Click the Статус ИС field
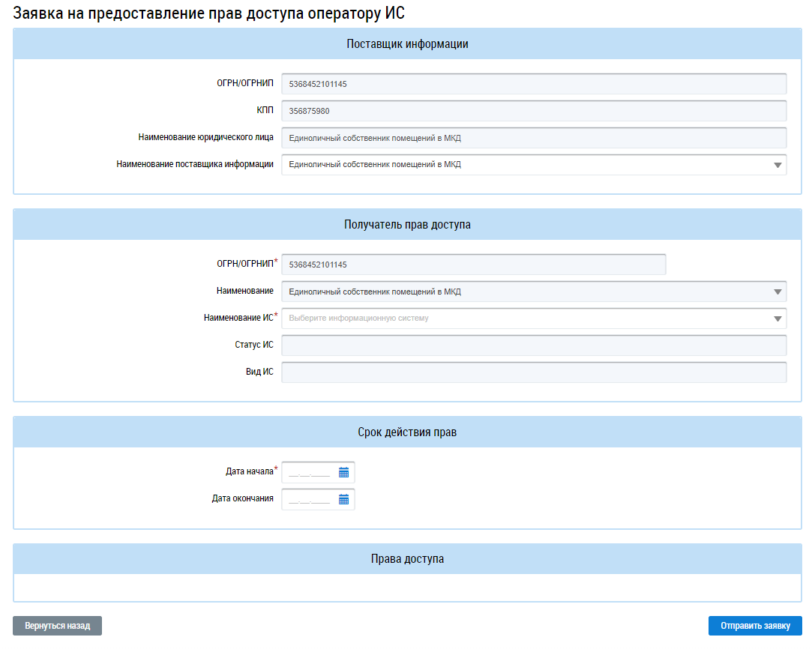 click(x=533, y=345)
